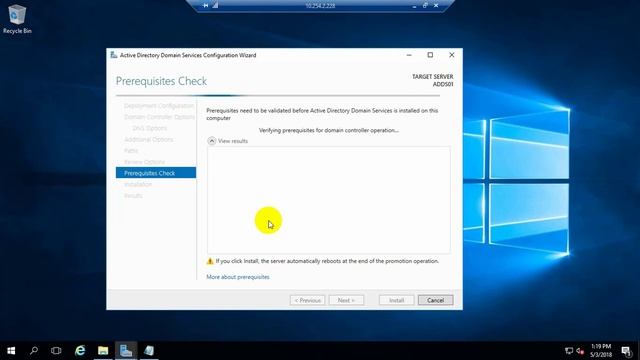The image size is (640, 360).
Task: Maximize the configuration wizard window
Action: 430,55
